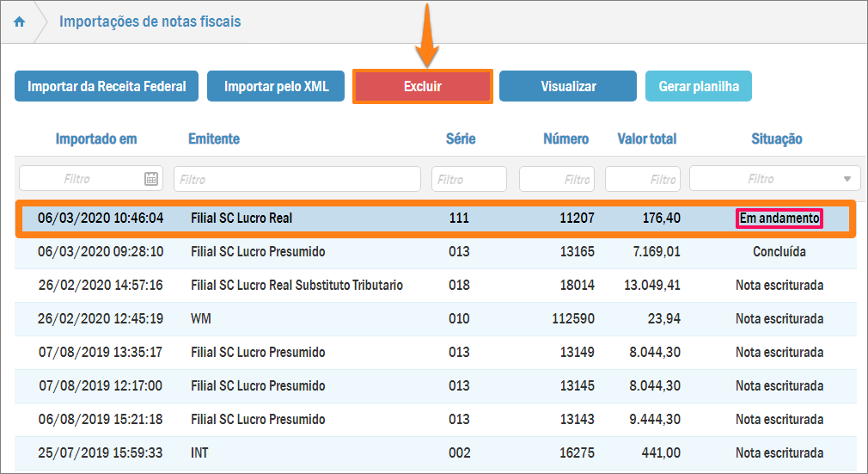Expand the Situação filter dropdown
The width and height of the screenshot is (868, 474).
tap(847, 179)
